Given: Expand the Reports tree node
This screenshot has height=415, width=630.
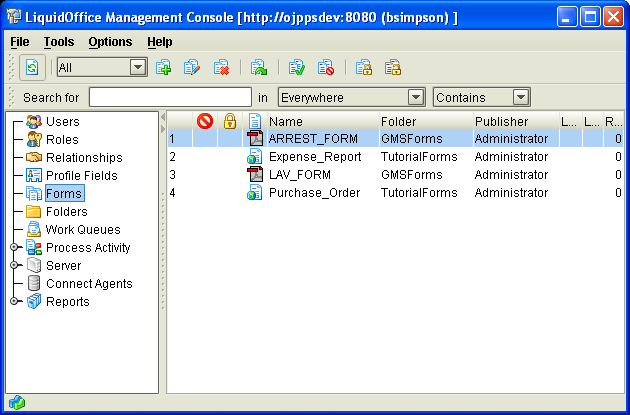Looking at the screenshot, I should click(x=14, y=302).
